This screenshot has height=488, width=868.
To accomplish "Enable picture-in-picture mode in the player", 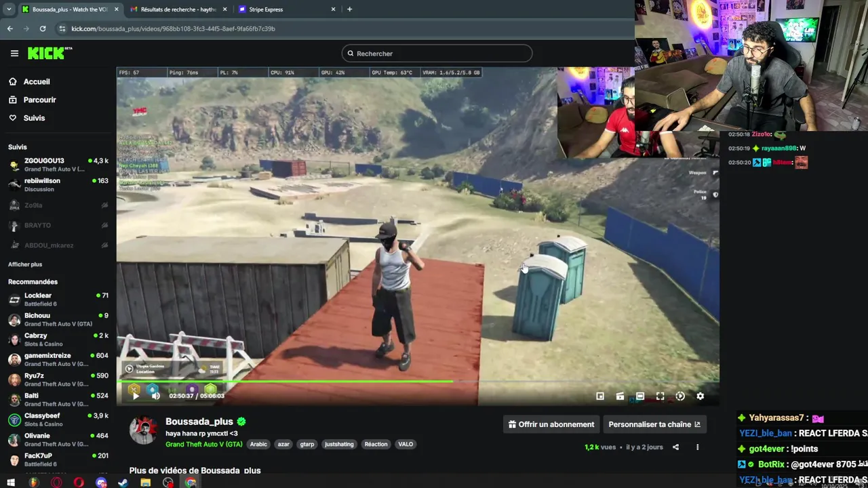I will [600, 396].
